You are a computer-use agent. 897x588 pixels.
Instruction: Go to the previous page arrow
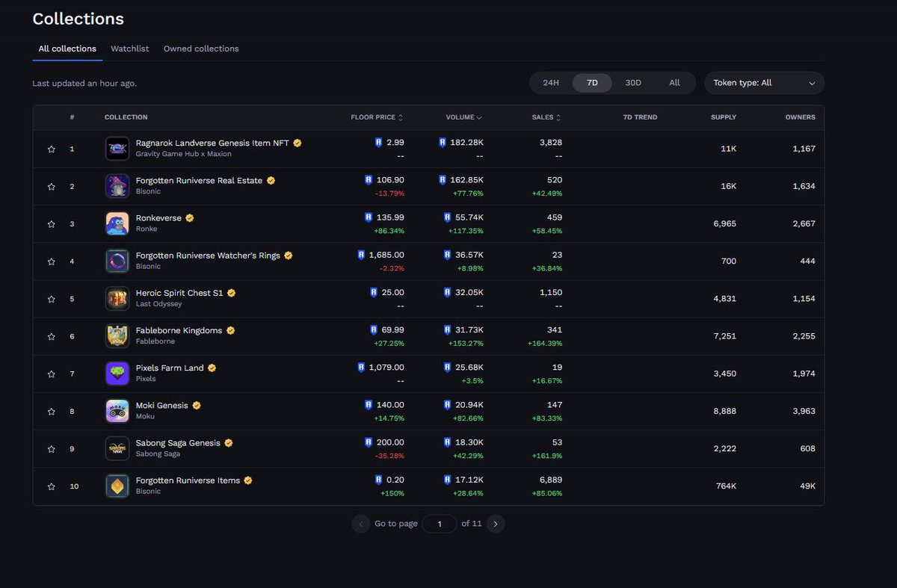click(x=361, y=524)
